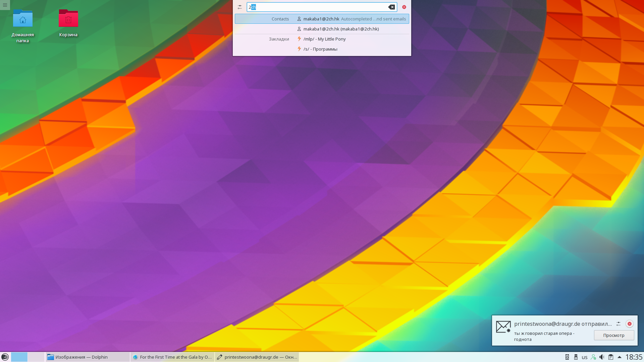This screenshot has width=644, height=362.
Task: Open the openSUSE application launcher
Action: coord(5,357)
